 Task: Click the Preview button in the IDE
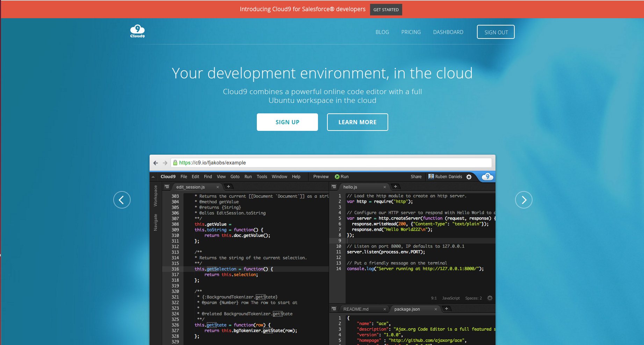pos(321,177)
